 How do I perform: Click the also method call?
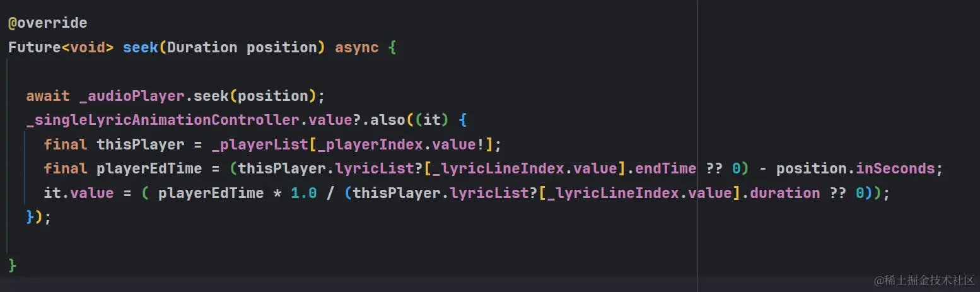pos(387,120)
